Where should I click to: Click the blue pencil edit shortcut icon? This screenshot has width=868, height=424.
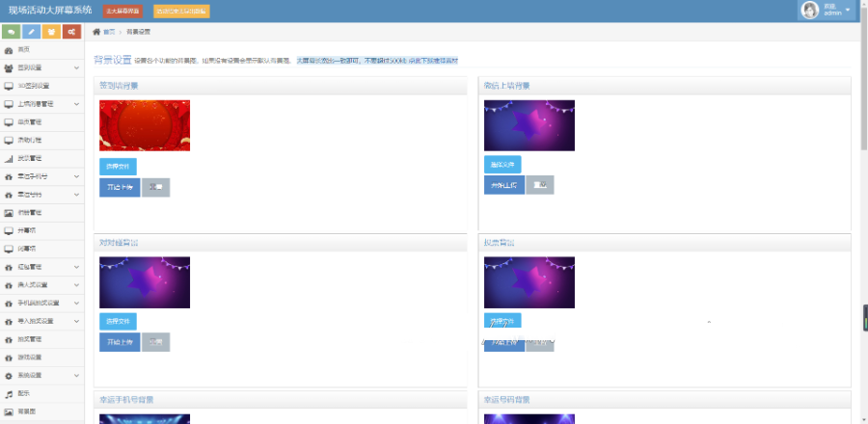(32, 32)
